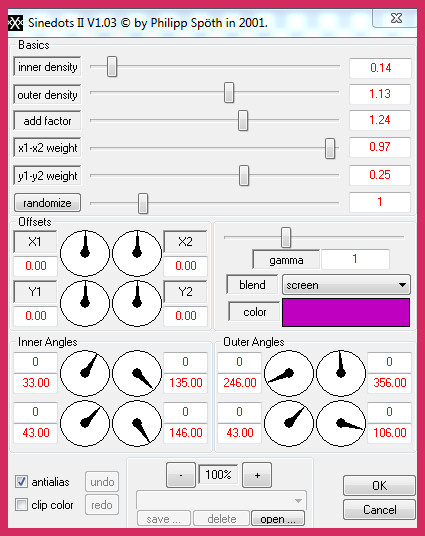Click the X2 offset angle dial

(137, 253)
